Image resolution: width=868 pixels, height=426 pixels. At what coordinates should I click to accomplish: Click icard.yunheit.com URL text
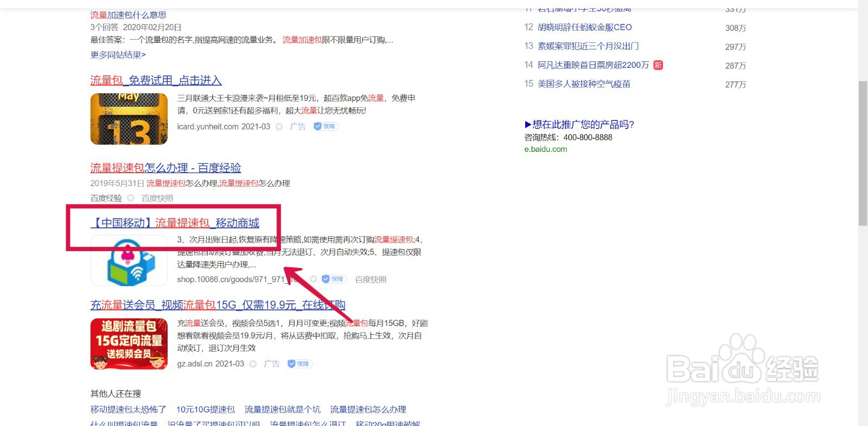click(208, 126)
